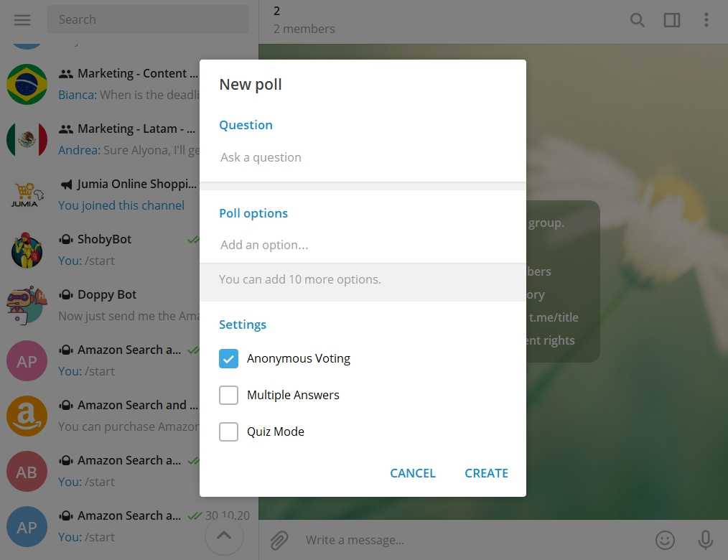Click CANCEL to dismiss the poll dialog

pyautogui.click(x=413, y=473)
